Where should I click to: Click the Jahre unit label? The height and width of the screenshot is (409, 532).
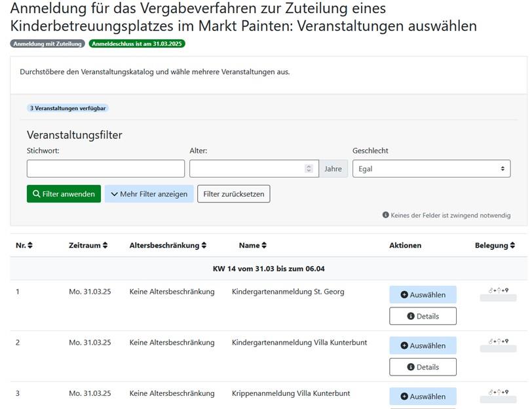pos(333,168)
